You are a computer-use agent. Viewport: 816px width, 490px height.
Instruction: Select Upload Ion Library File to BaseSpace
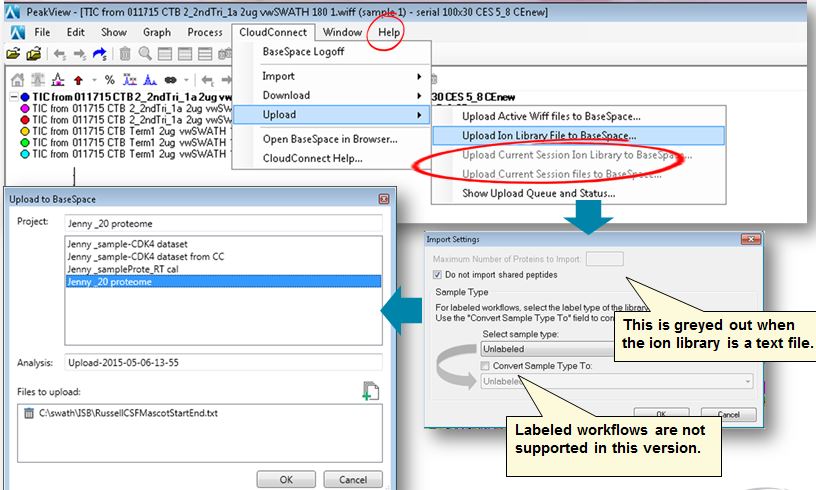(x=578, y=136)
